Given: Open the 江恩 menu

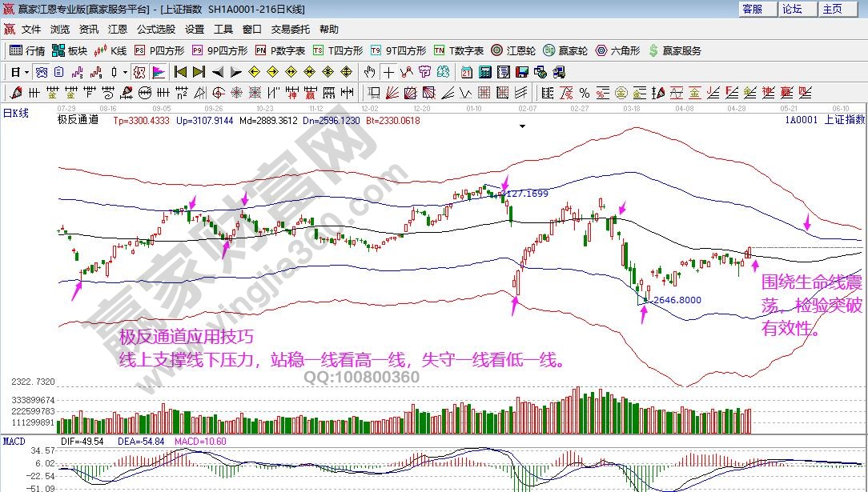Looking at the screenshot, I should 118,30.
